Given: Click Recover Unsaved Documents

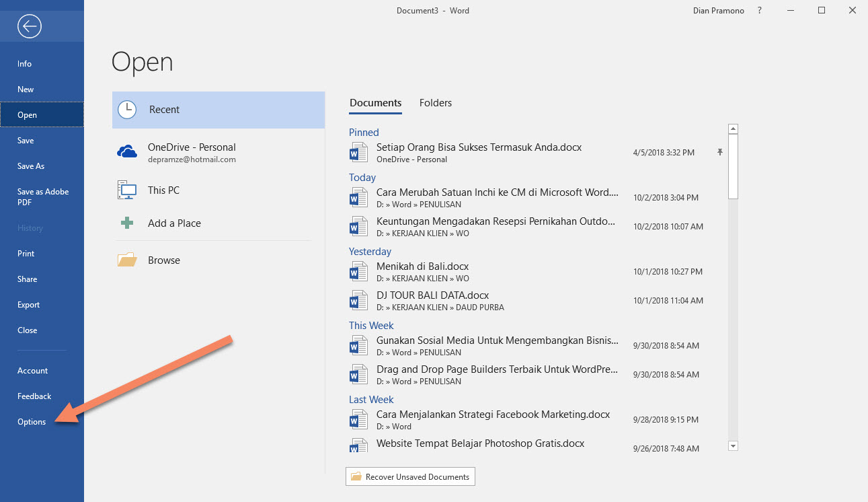Looking at the screenshot, I should [x=410, y=476].
